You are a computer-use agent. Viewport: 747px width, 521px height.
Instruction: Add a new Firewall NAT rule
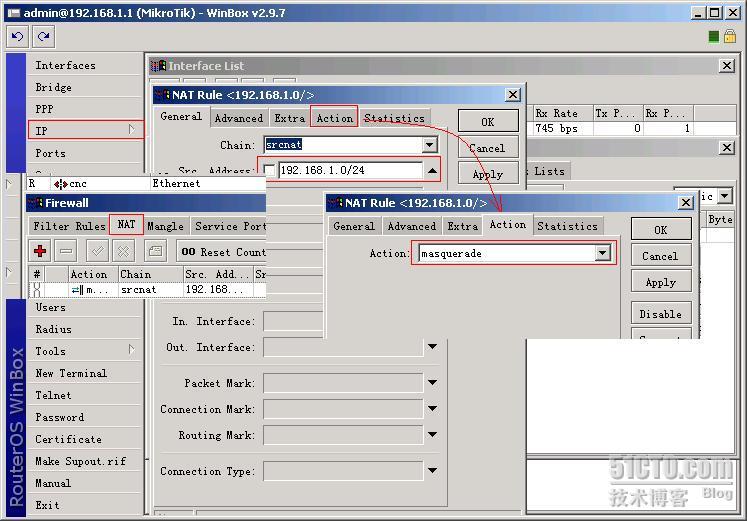click(40, 251)
